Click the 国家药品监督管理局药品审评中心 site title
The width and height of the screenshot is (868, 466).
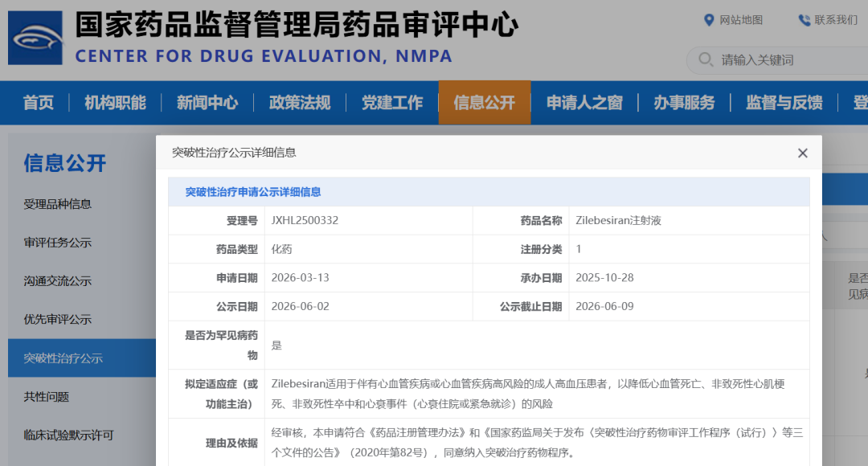[297, 26]
